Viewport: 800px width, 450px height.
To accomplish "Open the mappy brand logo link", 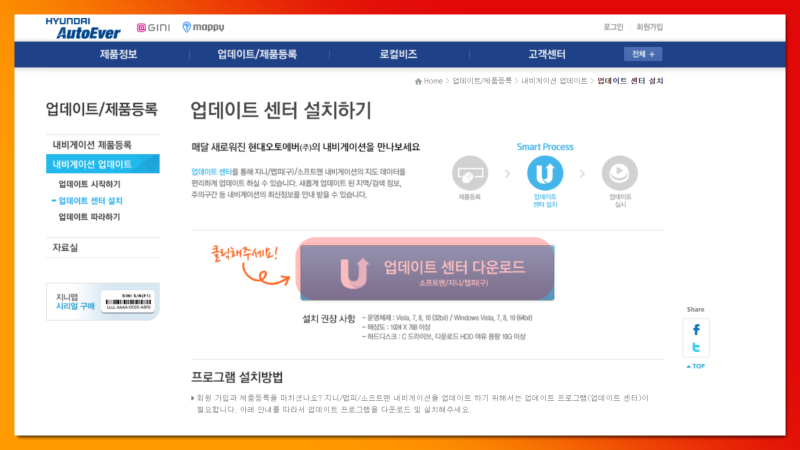I will point(203,27).
